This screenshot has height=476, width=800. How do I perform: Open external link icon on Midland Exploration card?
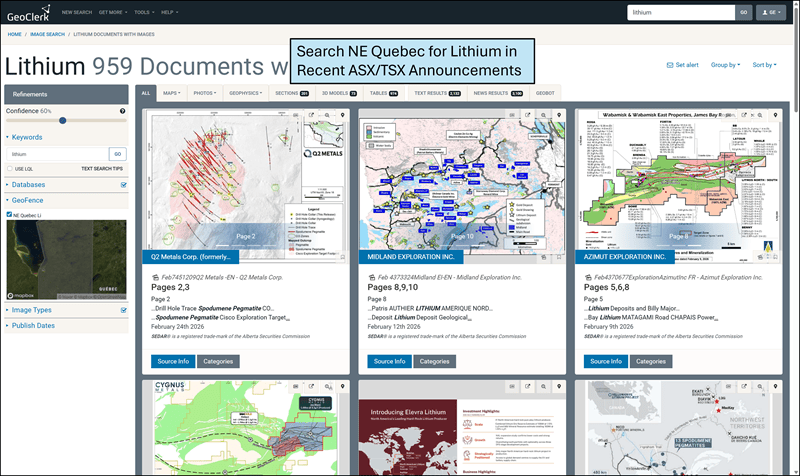pyautogui.click(x=528, y=115)
